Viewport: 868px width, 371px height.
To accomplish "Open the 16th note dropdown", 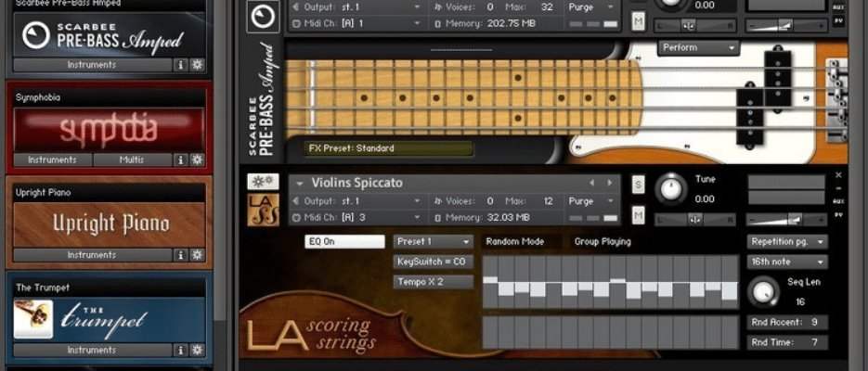I will pyautogui.click(x=786, y=262).
